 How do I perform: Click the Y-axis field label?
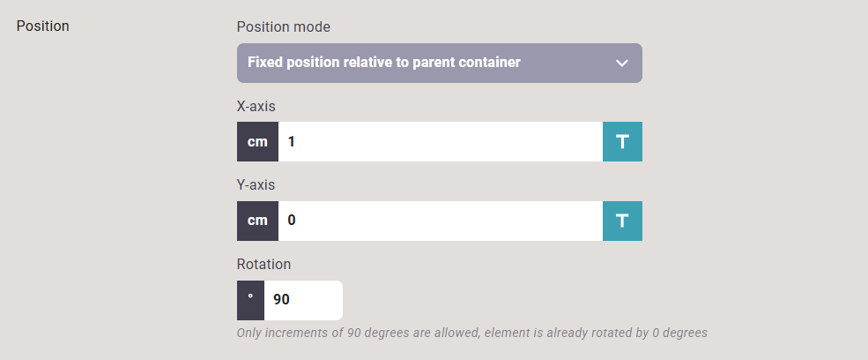point(256,185)
